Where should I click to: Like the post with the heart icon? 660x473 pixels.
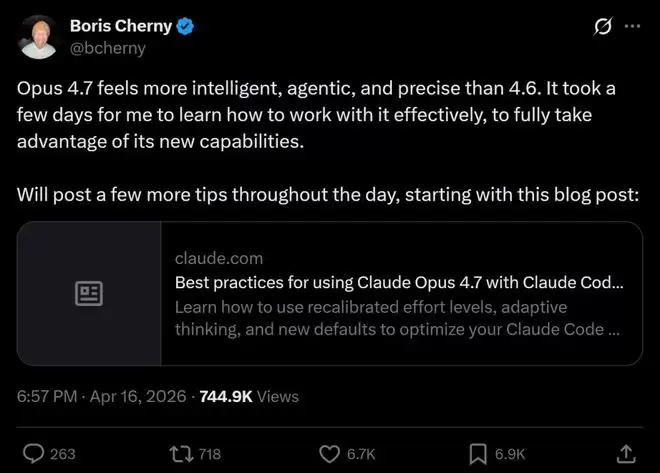point(329,454)
